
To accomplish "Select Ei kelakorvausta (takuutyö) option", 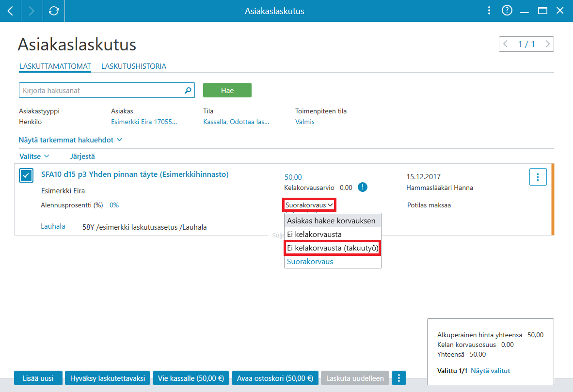I will click(x=333, y=248).
